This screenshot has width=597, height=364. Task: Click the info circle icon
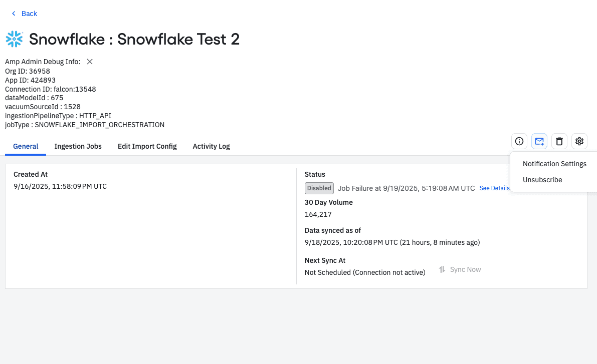click(519, 141)
